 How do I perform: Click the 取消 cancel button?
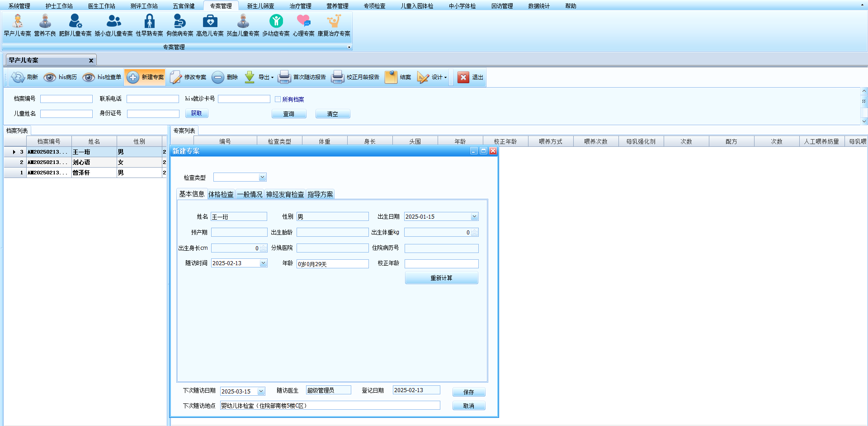469,406
